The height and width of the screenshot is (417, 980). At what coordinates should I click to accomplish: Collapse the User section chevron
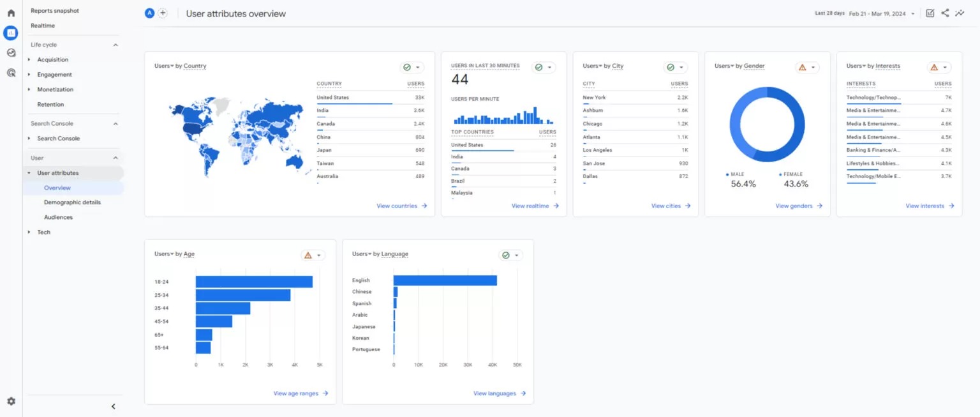pyautogui.click(x=115, y=158)
